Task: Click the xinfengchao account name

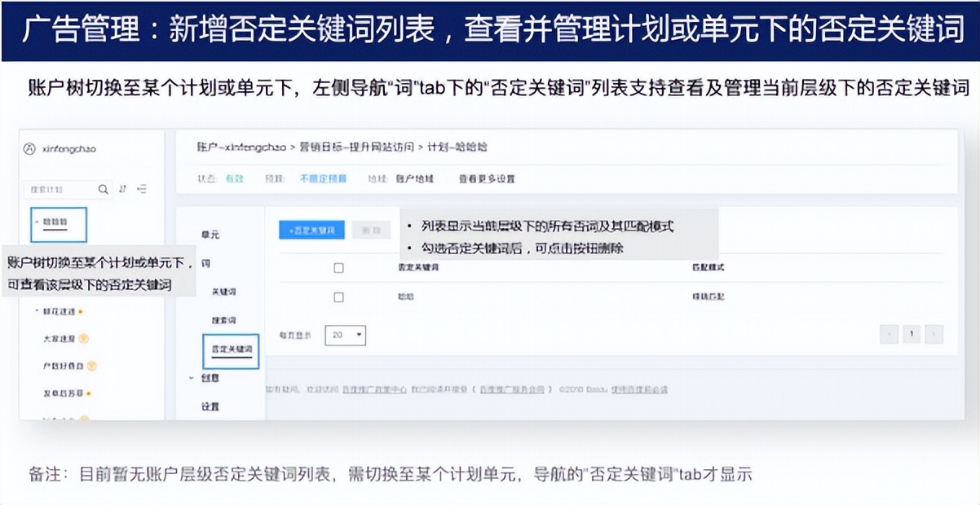Action: coord(68,149)
